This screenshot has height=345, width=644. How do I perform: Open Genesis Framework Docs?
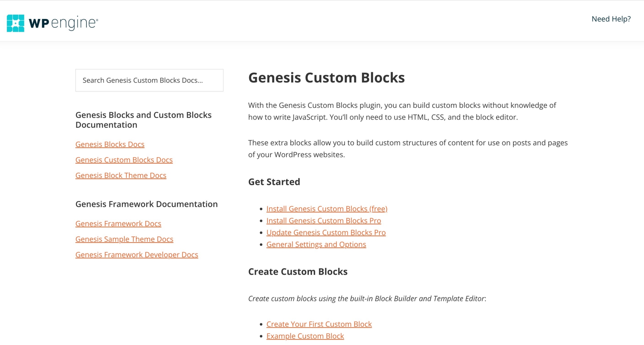[118, 223]
